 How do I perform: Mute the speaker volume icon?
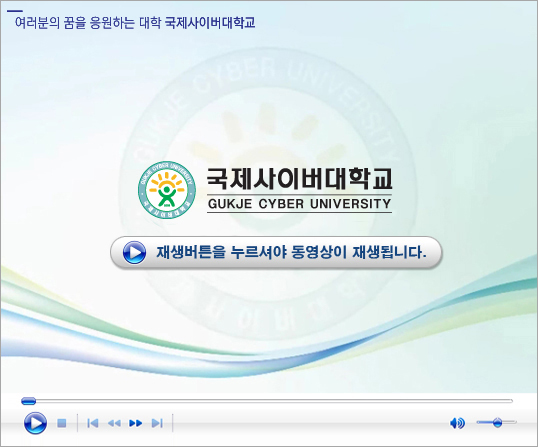457,423
